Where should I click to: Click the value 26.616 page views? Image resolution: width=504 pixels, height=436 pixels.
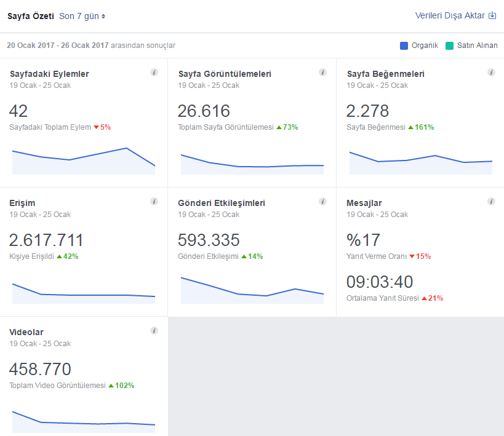204,111
